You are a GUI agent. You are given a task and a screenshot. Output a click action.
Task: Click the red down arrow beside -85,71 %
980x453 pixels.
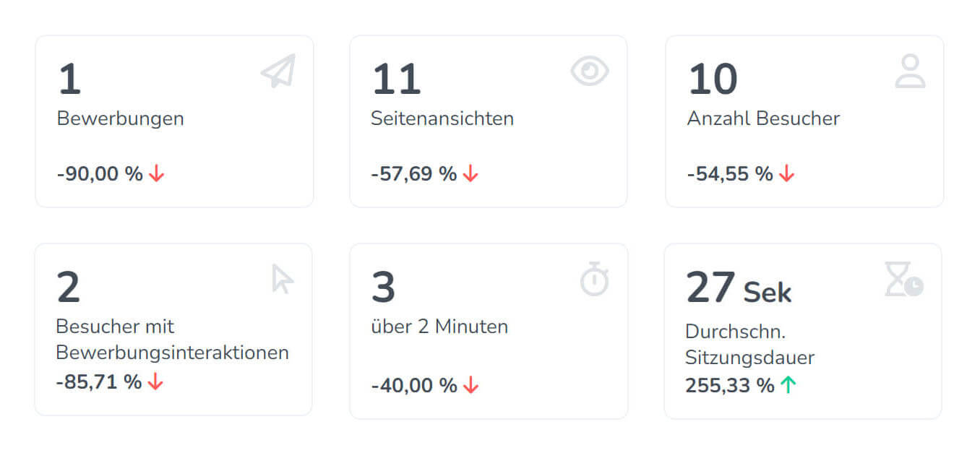click(155, 382)
